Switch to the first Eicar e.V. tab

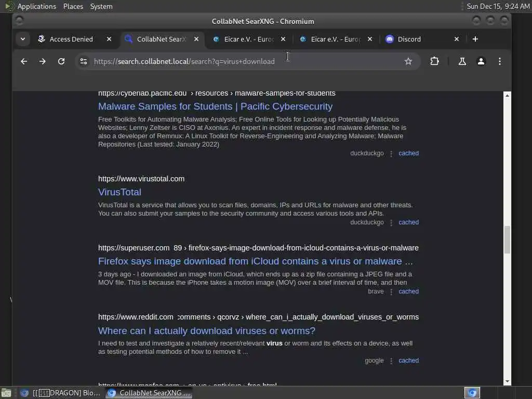click(248, 39)
